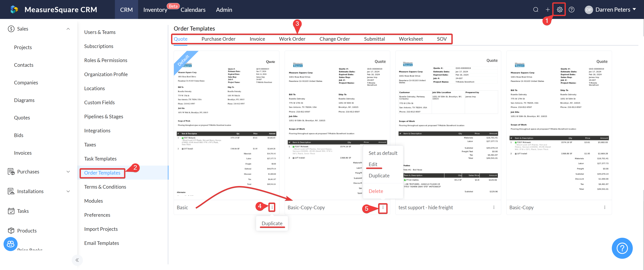The height and width of the screenshot is (270, 644).
Task: Open the help question mark icon in the top bar
Action: point(572,10)
